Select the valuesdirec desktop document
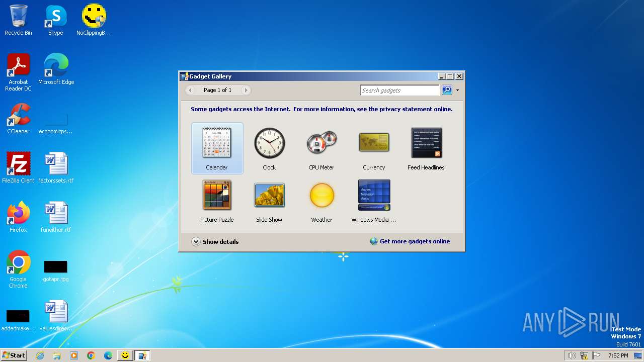Image resolution: width=644 pixels, height=362 pixels. 56,316
